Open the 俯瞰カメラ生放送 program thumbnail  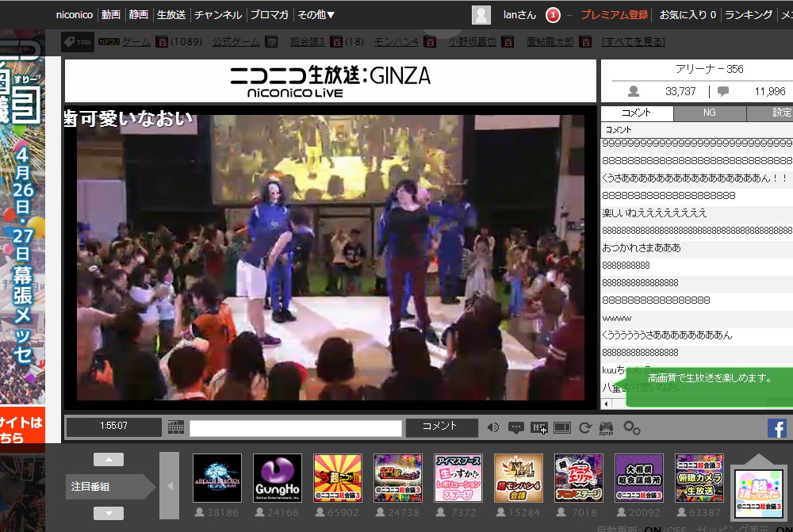point(699,478)
